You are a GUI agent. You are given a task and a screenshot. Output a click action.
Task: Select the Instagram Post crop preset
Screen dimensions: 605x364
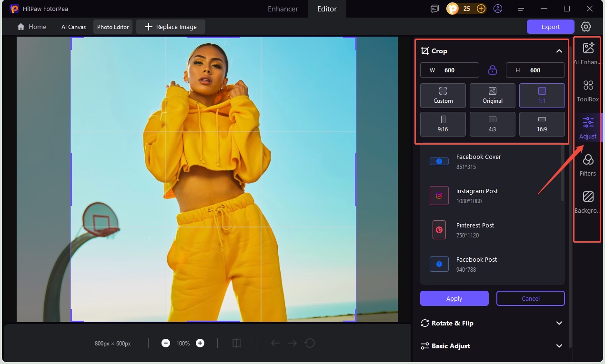[477, 195]
